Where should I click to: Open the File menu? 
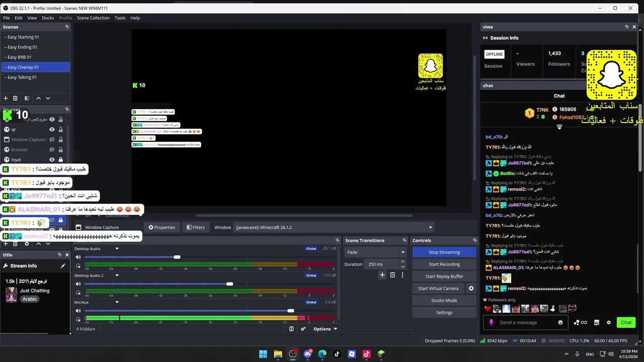[x=6, y=18]
